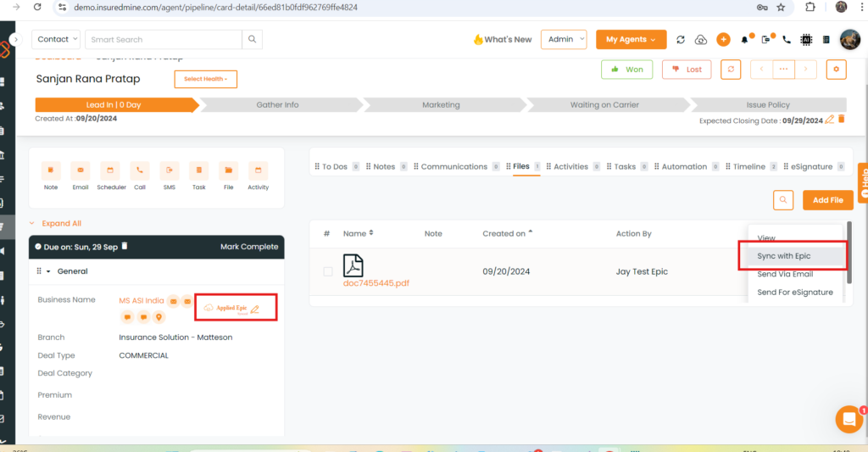868x452 pixels.
Task: Open the MS ASI India business link
Action: click(x=142, y=300)
